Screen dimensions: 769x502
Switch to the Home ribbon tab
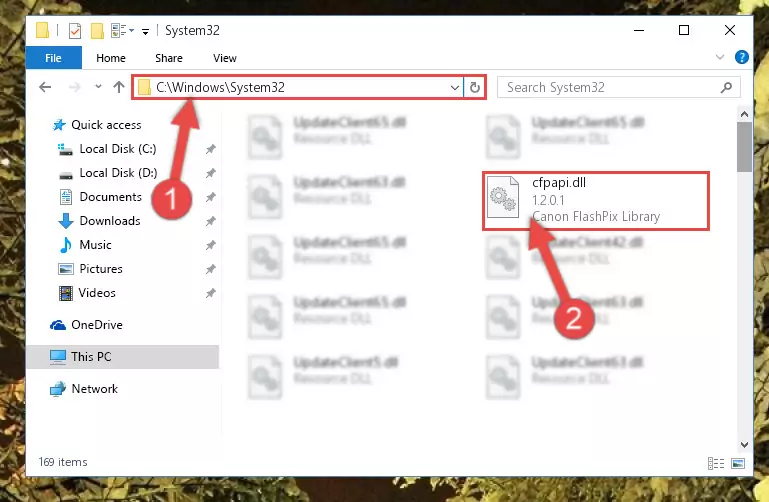pos(111,58)
